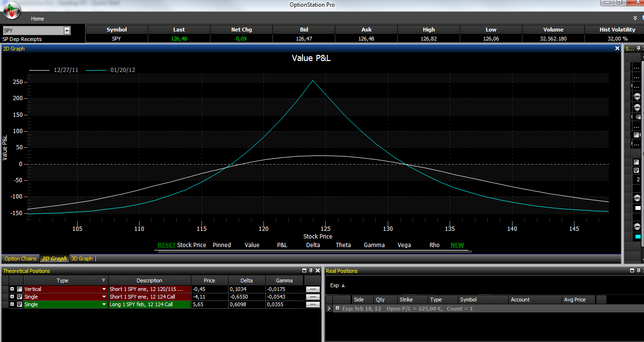
Task: Select the Value graph option
Action: [x=252, y=245]
